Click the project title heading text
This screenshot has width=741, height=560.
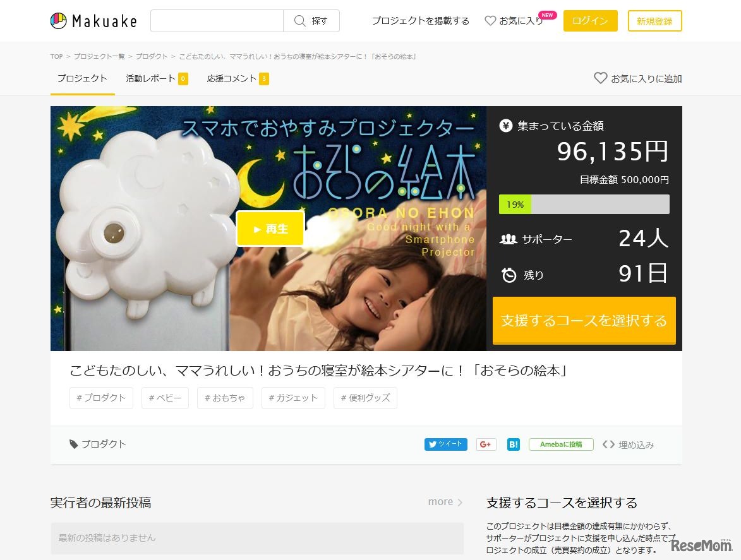coord(318,371)
